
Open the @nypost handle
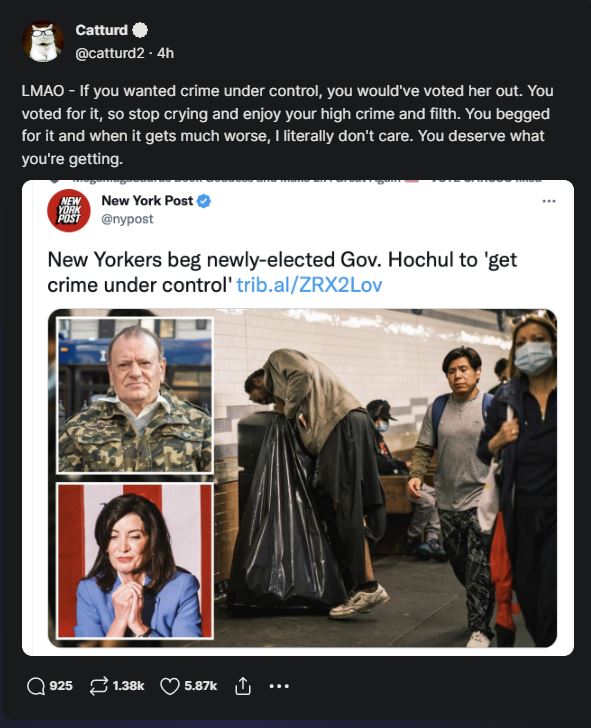[x=127, y=219]
